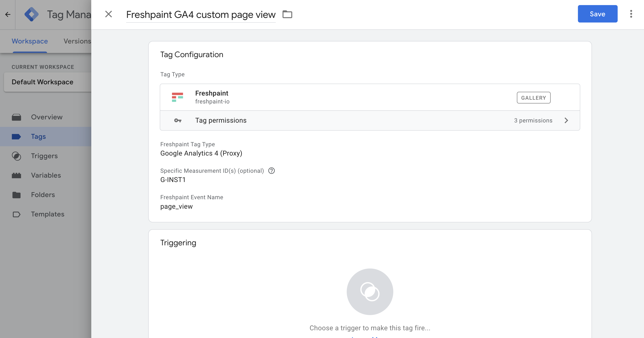This screenshot has width=644, height=338.
Task: Click the GALLERY badge button
Action: [533, 98]
